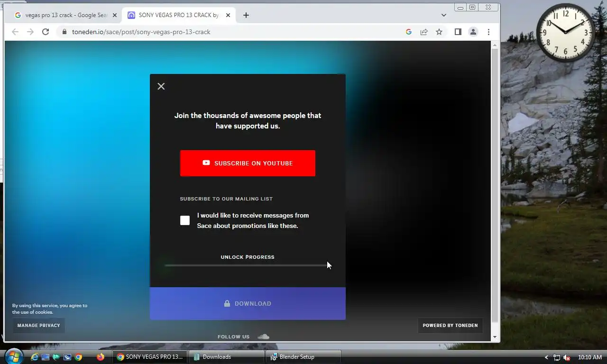This screenshot has height=364, width=607.
Task: Click the muted volume tray icon
Action: tap(567, 357)
